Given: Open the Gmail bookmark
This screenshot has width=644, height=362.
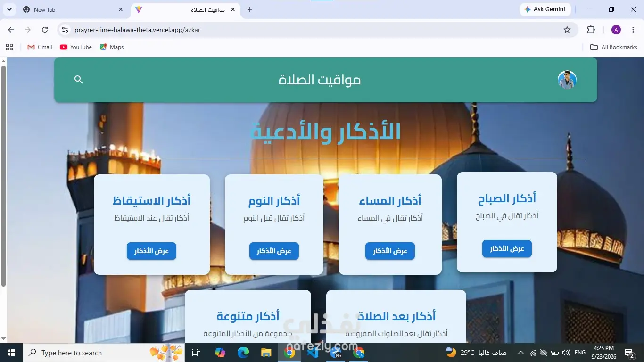Looking at the screenshot, I should (x=40, y=47).
